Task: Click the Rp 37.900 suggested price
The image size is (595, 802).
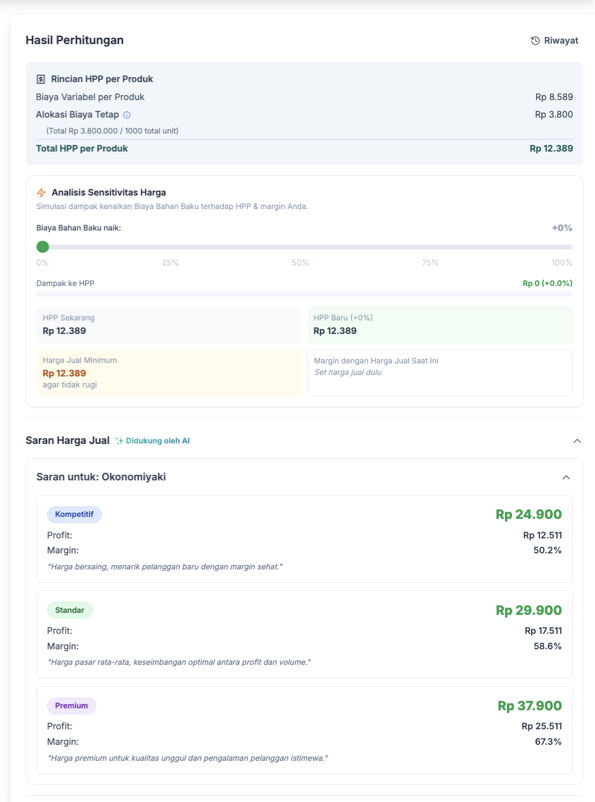Action: (x=530, y=705)
